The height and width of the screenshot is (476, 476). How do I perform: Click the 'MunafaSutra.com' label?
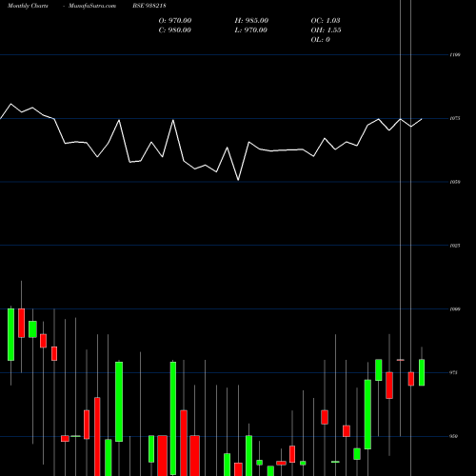pos(92,6)
